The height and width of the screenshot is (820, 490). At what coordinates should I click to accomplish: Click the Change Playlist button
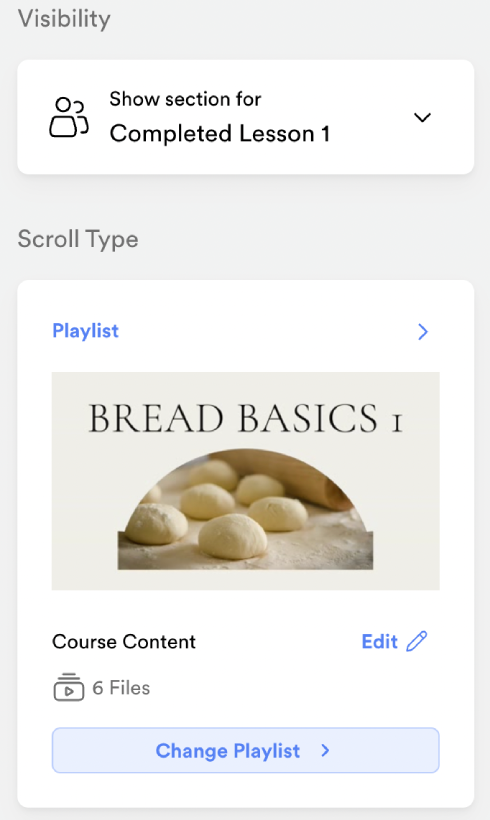(246, 750)
